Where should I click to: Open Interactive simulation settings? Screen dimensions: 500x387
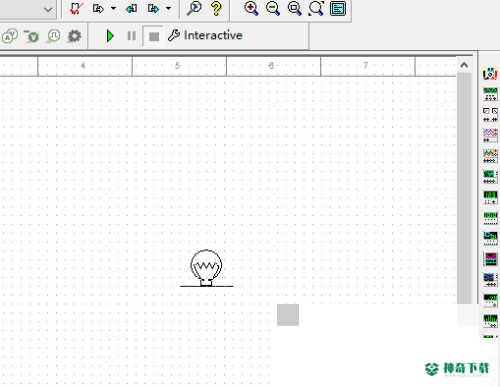coord(205,35)
